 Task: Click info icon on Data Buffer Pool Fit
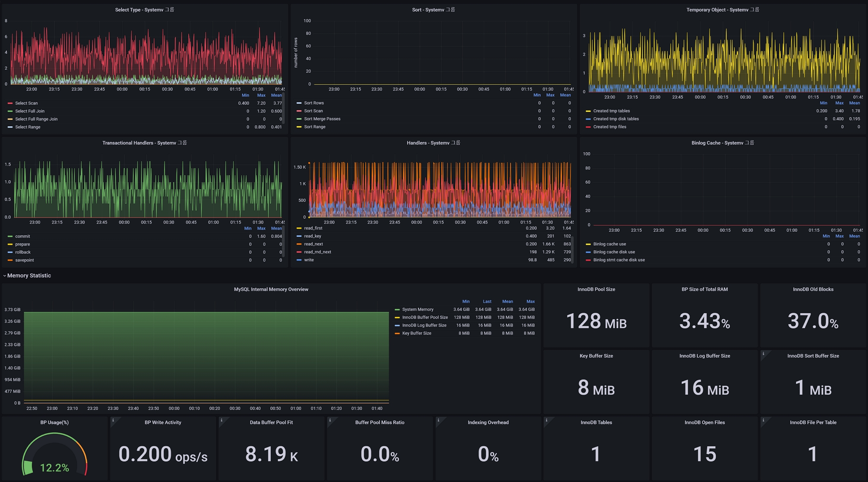222,420
